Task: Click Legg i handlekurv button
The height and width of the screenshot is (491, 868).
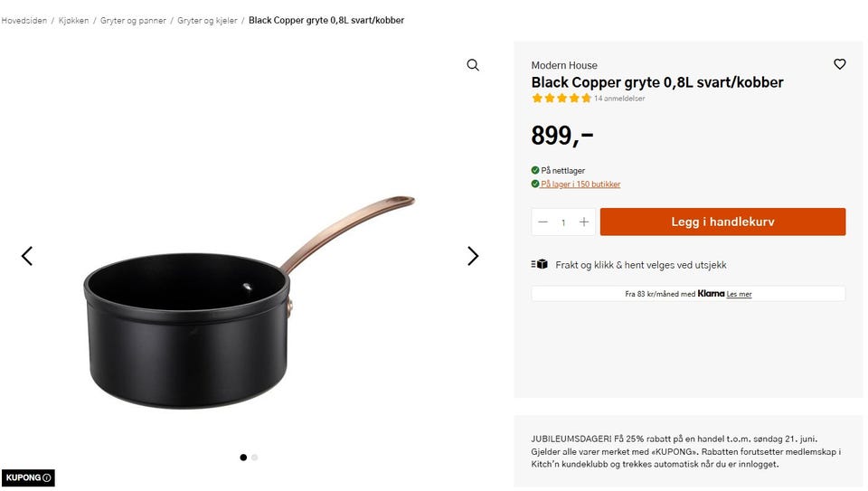Action: (722, 222)
